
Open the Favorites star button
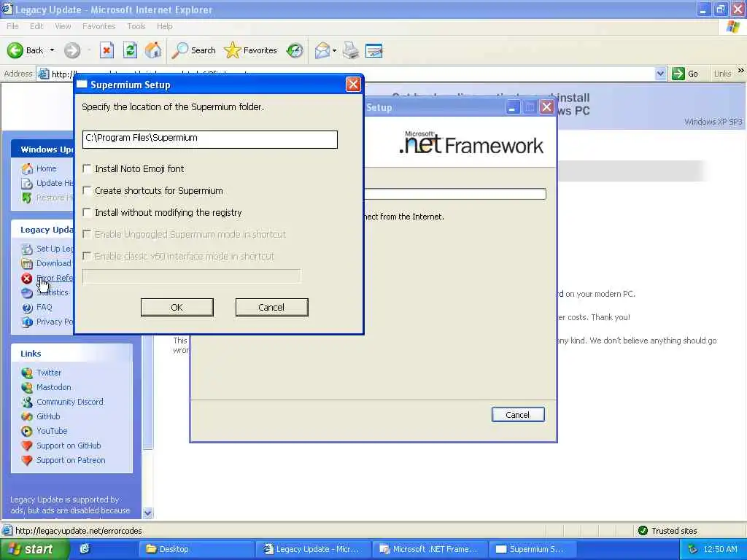pyautogui.click(x=251, y=50)
